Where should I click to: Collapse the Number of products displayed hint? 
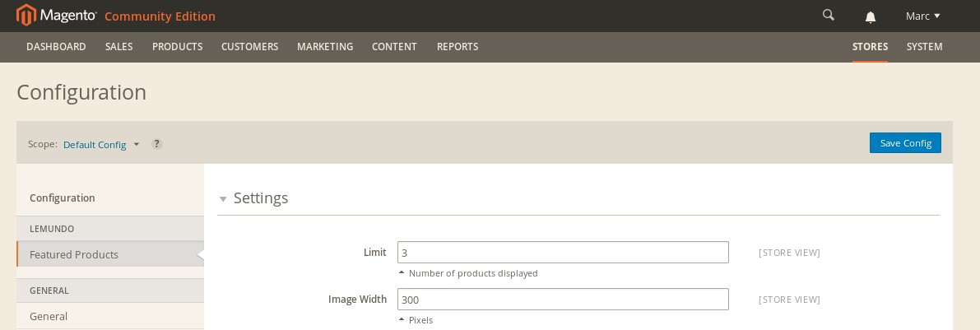[x=402, y=272]
